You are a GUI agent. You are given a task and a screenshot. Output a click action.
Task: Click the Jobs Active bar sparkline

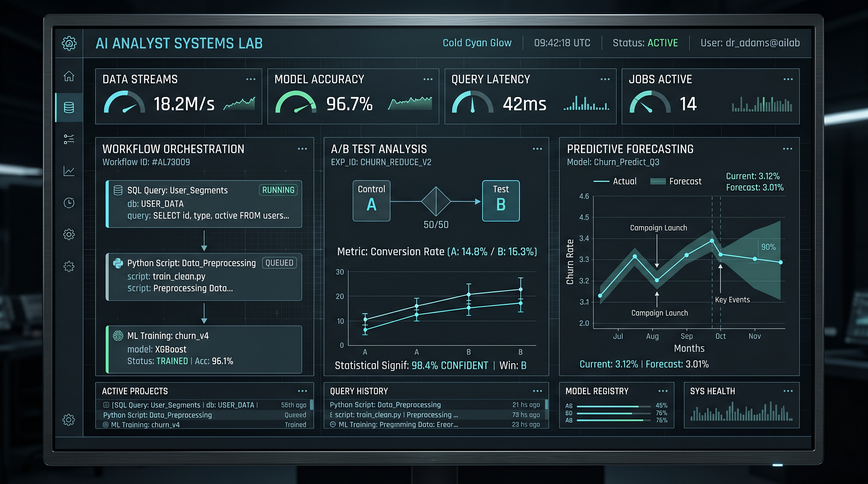(x=762, y=104)
